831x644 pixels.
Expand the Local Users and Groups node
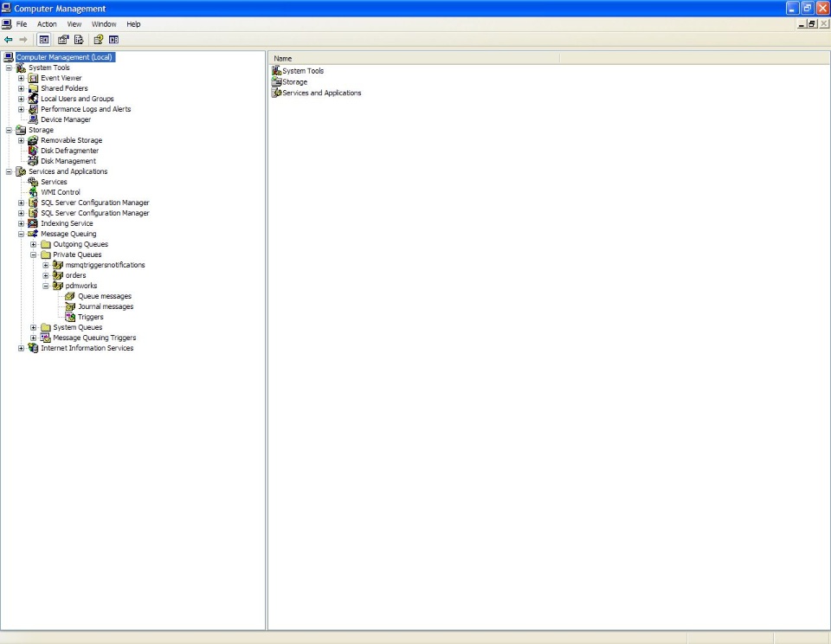point(21,99)
